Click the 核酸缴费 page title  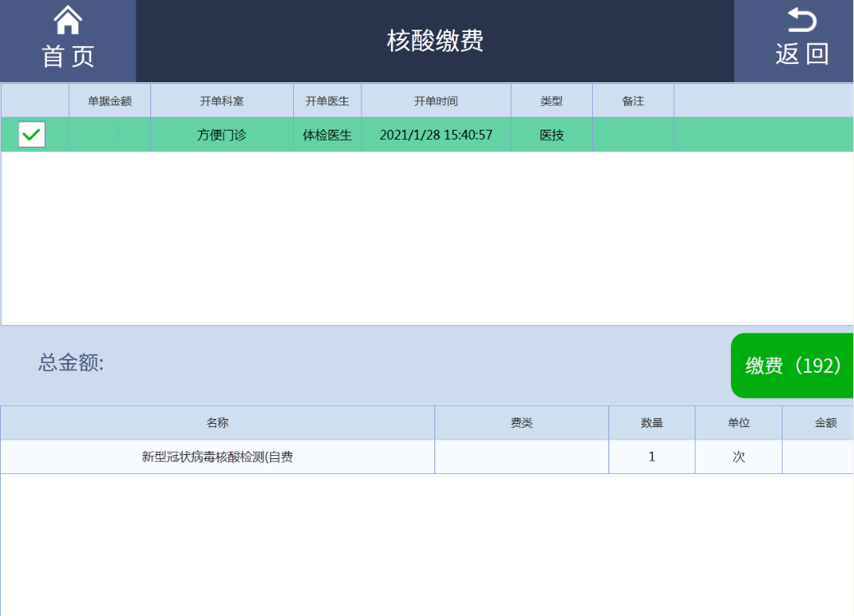435,40
